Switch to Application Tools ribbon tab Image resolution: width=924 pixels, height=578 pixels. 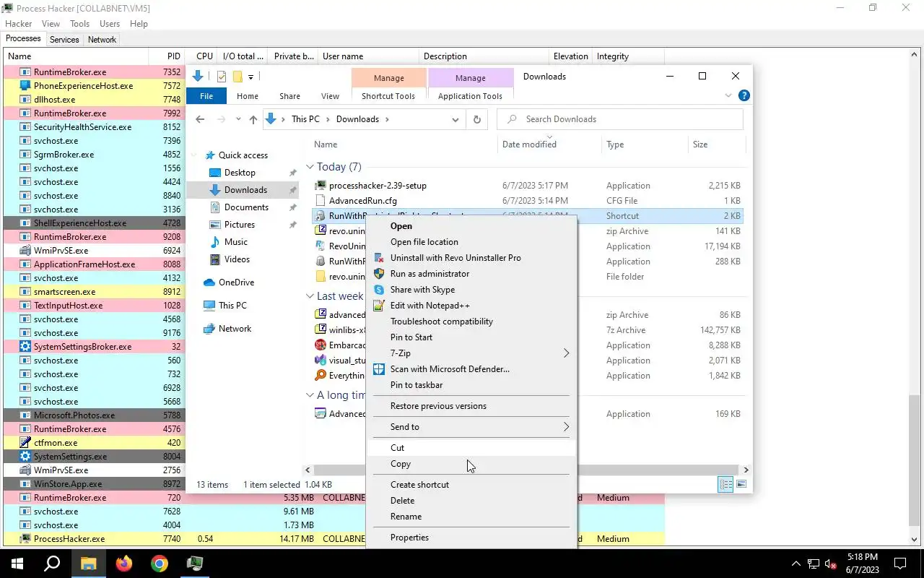click(x=470, y=96)
